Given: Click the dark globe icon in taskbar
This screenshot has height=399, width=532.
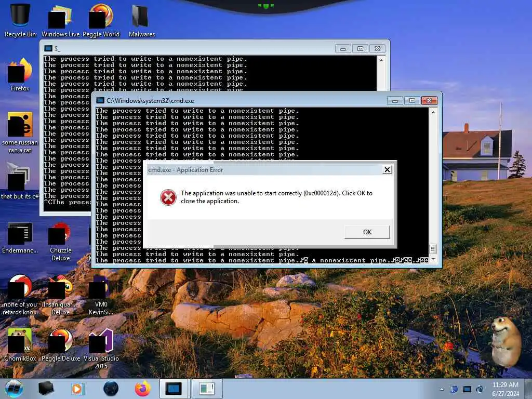Looking at the screenshot, I should (111, 389).
